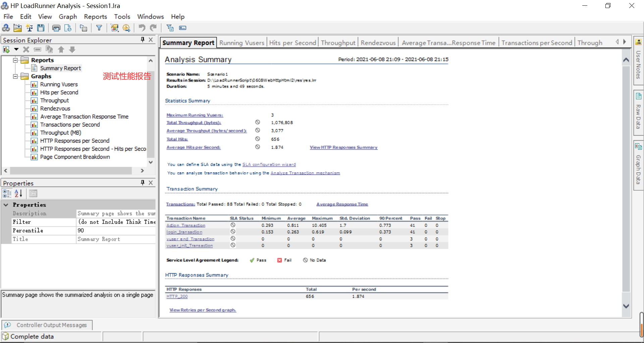Screen dimensions: 644x343
Task: Move the selected item down
Action: [72, 50]
